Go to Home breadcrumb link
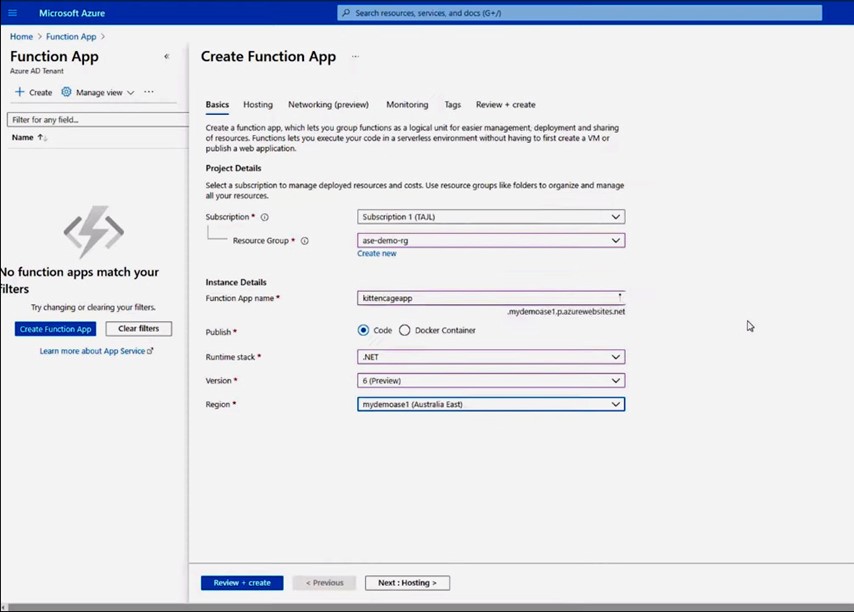Screen dimensions: 854x612 pyautogui.click(x=21, y=36)
